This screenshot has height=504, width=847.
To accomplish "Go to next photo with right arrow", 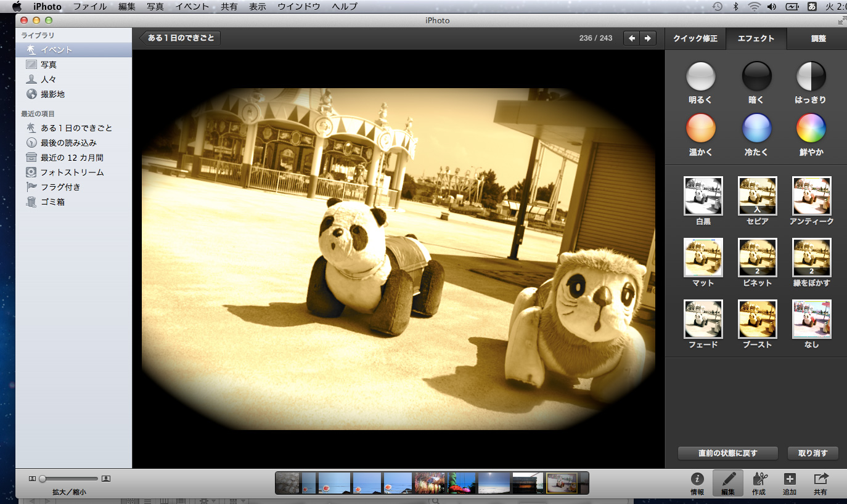I will 647,38.
